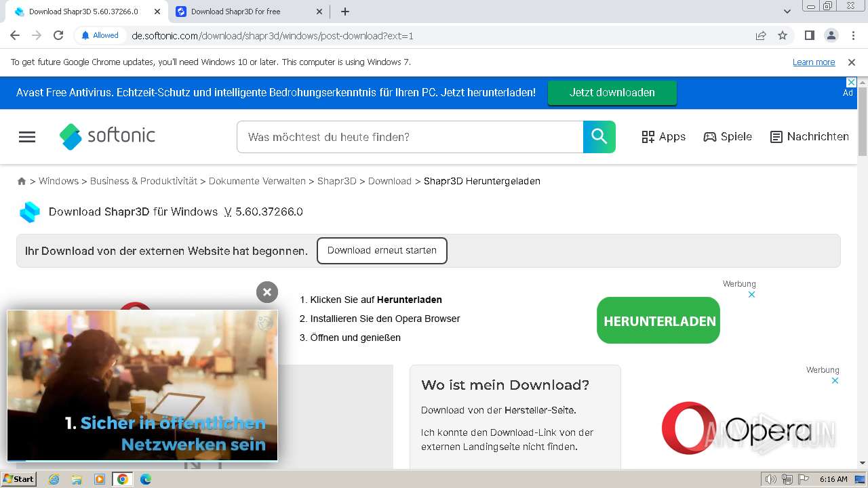This screenshot has width=868, height=488.
Task: Focus the Was möchtest du heute finden search field
Action: [410, 137]
